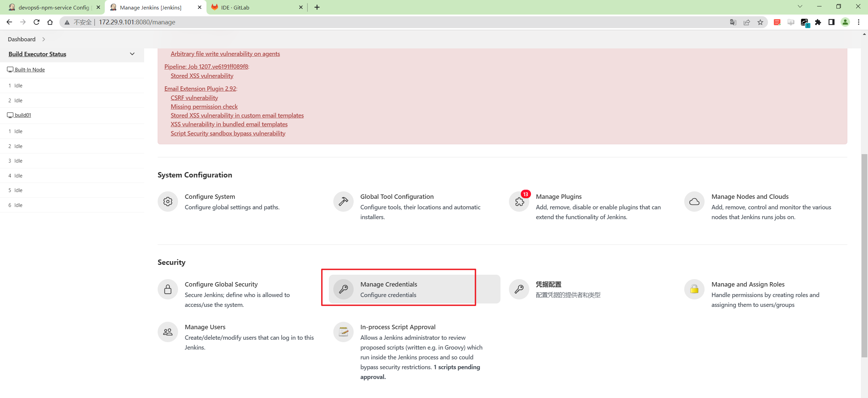Click the Manage Users people icon
The image size is (868, 398).
pos(168,332)
